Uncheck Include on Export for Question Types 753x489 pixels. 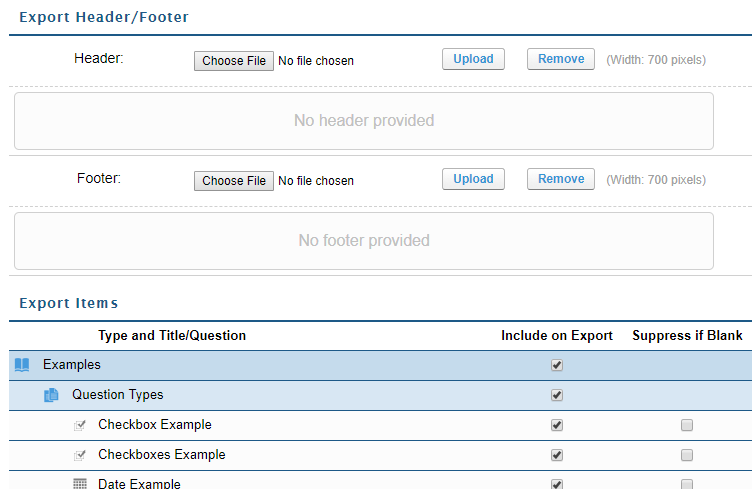pyautogui.click(x=557, y=395)
